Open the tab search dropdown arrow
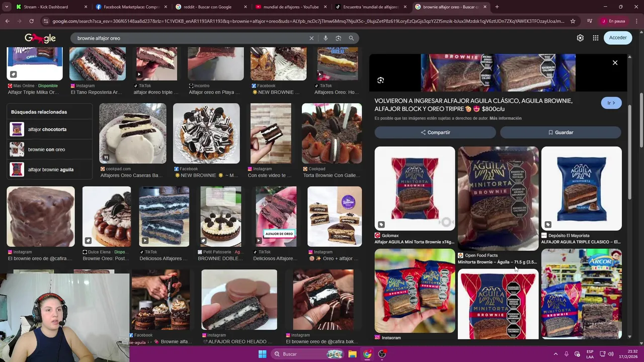This screenshot has height=362, width=644. tap(7, 7)
